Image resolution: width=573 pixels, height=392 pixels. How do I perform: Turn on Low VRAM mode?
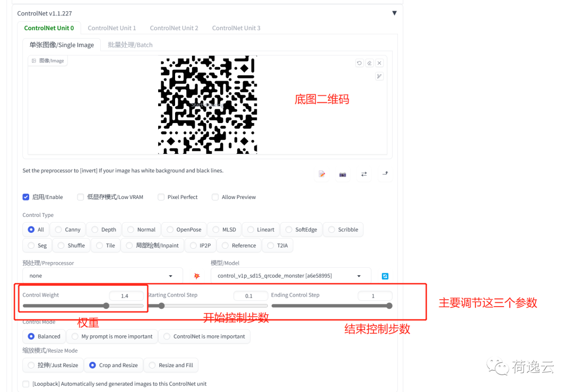pos(80,197)
